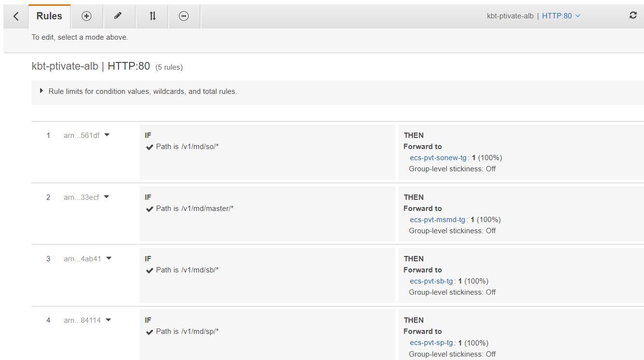Click the path condition /v1/md/master/*

207,209
